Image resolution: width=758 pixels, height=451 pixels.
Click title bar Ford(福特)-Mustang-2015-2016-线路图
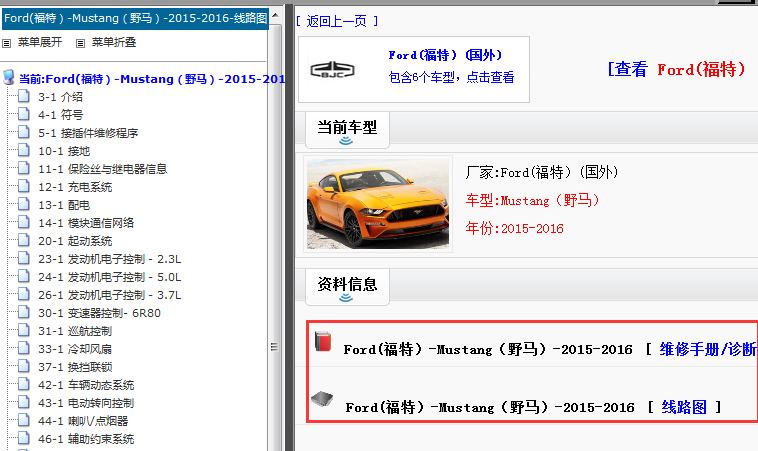[x=135, y=18]
